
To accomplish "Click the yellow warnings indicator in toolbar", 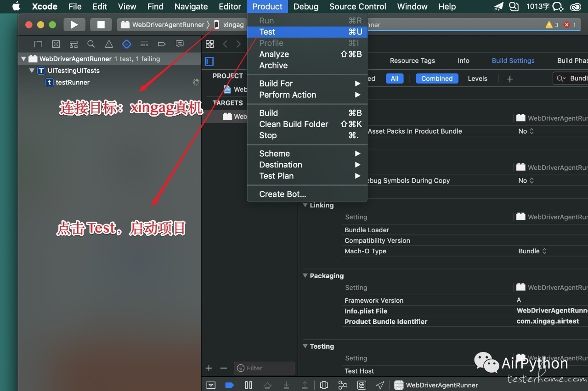I will click(x=552, y=25).
